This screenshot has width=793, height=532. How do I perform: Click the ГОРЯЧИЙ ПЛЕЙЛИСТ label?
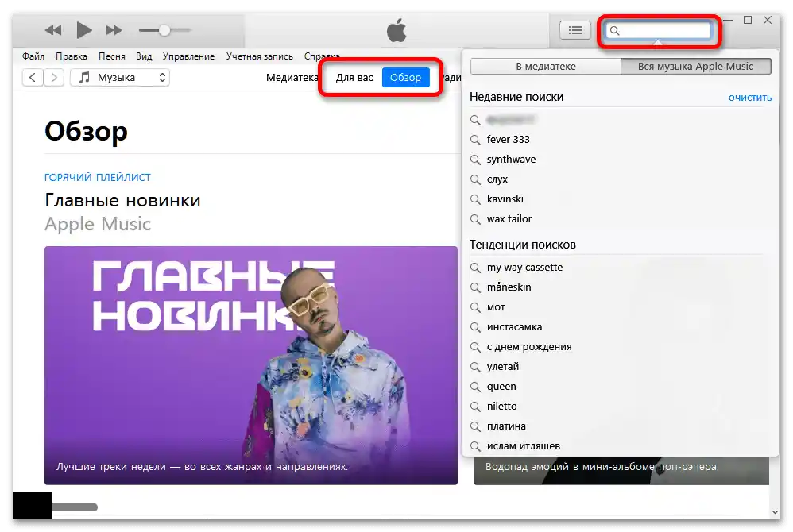tap(98, 177)
